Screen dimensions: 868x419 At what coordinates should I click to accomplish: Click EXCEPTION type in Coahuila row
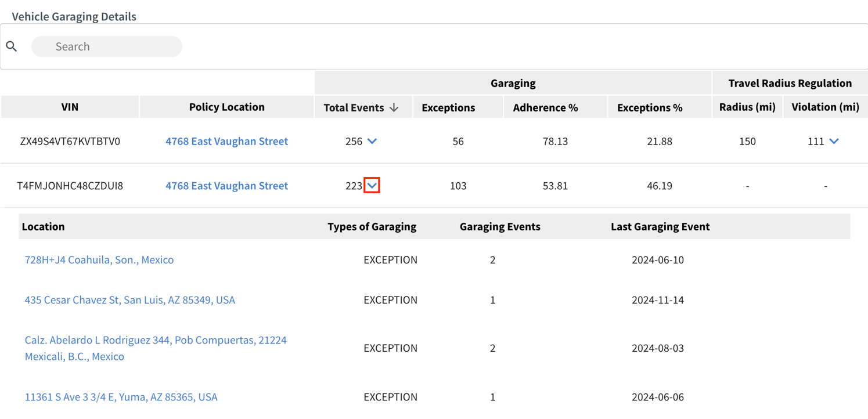point(391,259)
